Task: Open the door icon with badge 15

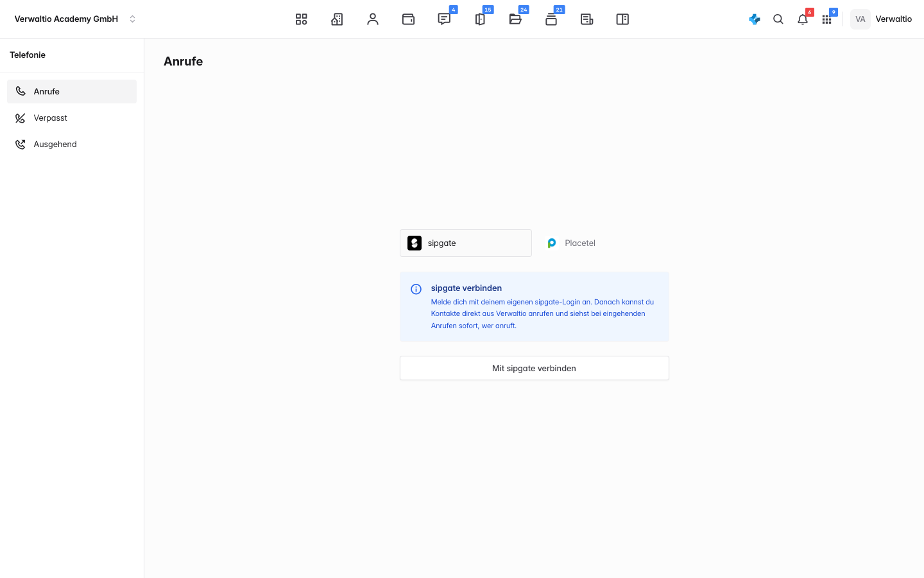Action: pyautogui.click(x=480, y=19)
